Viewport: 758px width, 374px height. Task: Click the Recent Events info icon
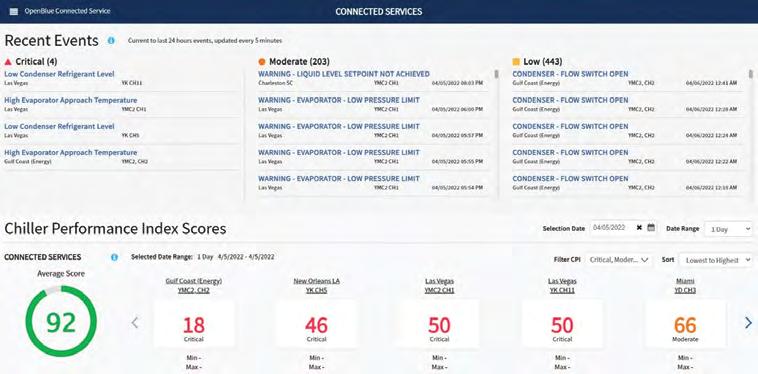click(111, 41)
